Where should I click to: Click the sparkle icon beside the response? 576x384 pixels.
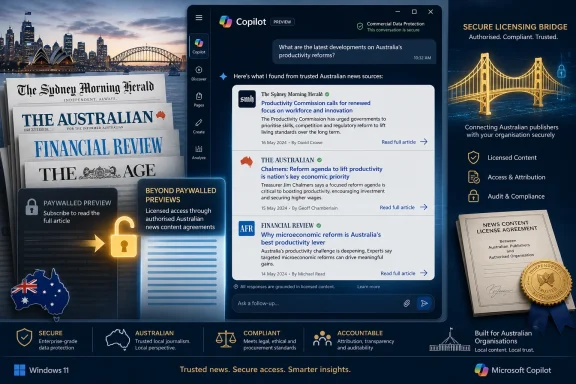tap(223, 76)
